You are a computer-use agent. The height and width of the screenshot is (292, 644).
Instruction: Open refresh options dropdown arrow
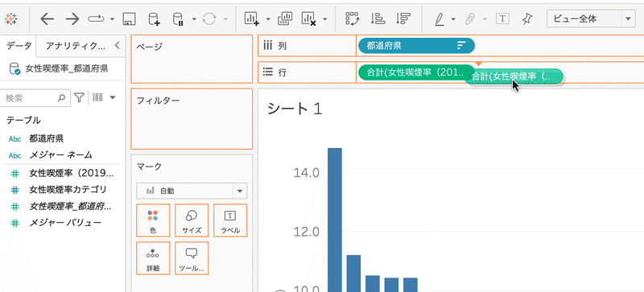(x=225, y=19)
